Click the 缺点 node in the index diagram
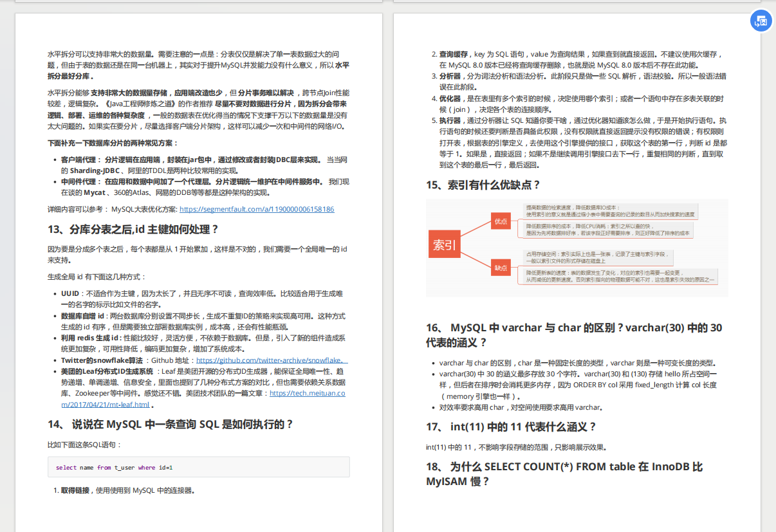The height and width of the screenshot is (532, 776). point(501,267)
